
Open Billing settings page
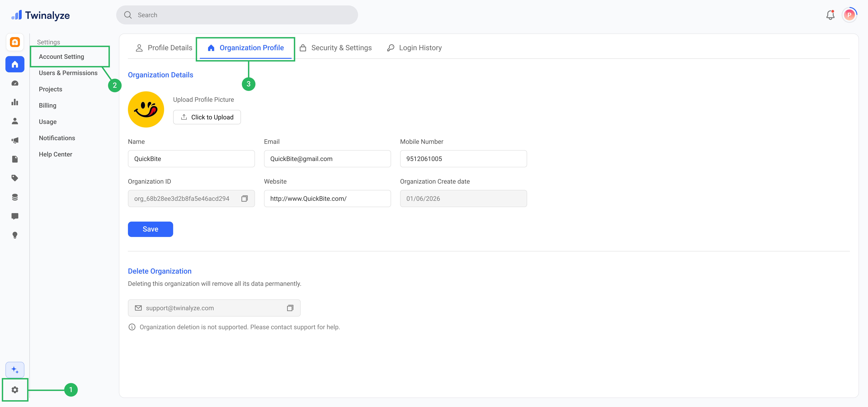47,105
